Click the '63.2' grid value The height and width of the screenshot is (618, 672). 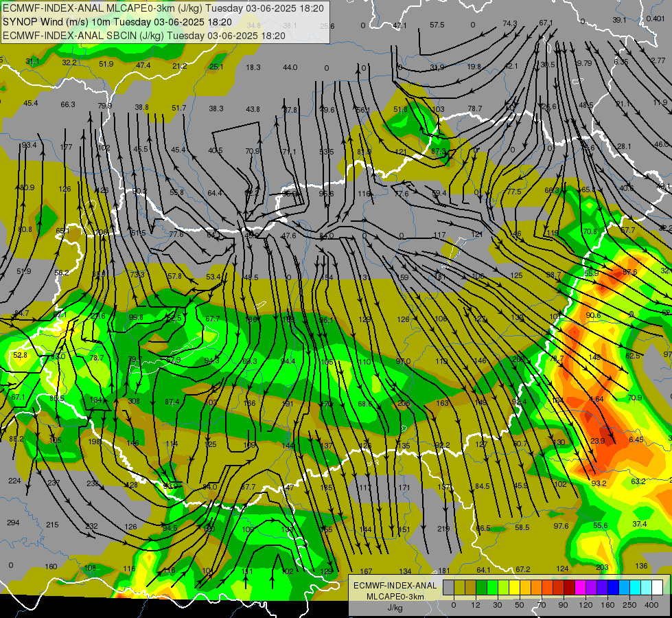[x=638, y=481]
